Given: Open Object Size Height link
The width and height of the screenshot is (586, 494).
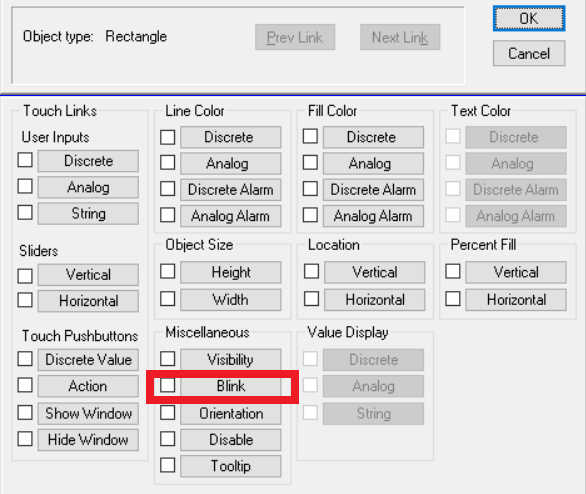Looking at the screenshot, I should pyautogui.click(x=231, y=272).
